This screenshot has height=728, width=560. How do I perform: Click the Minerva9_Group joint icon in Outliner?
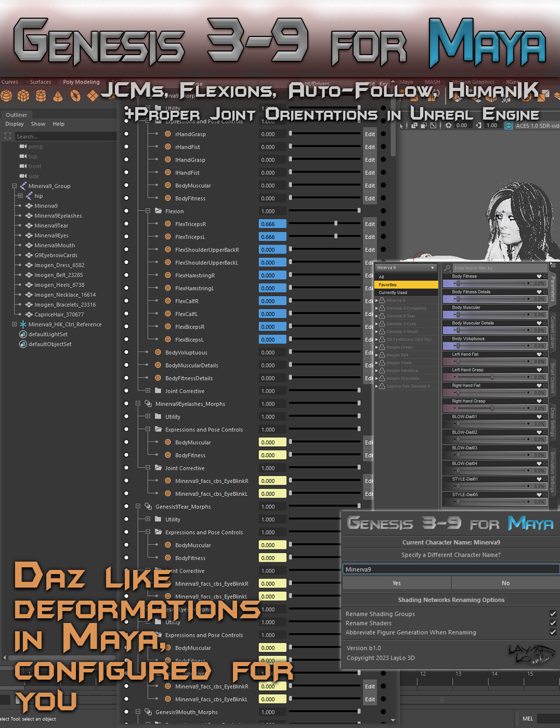23,186
